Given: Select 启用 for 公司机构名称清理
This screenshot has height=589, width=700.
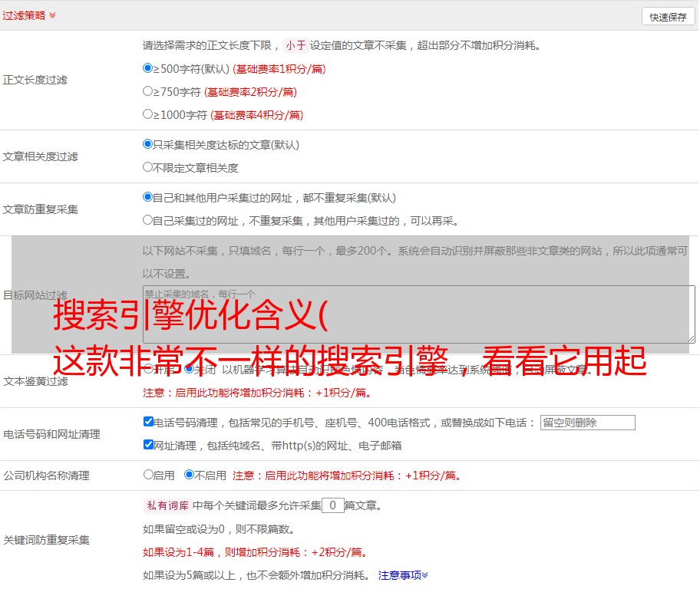Looking at the screenshot, I should 148,475.
